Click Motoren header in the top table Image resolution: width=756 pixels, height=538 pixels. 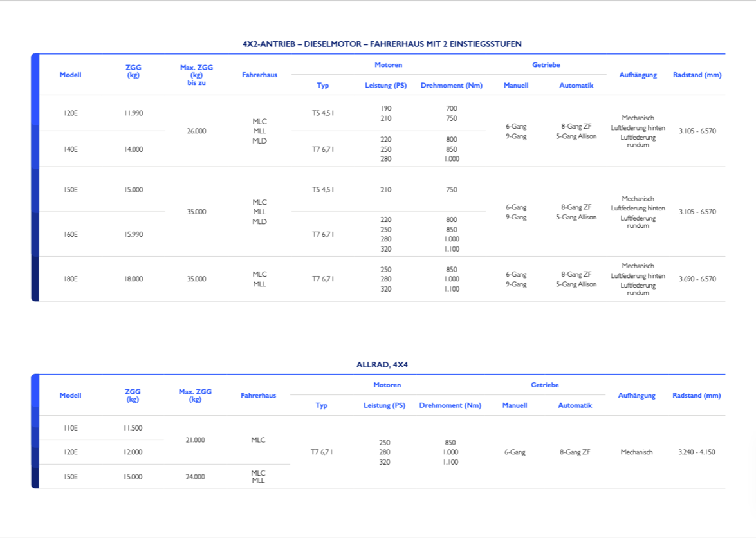point(388,65)
